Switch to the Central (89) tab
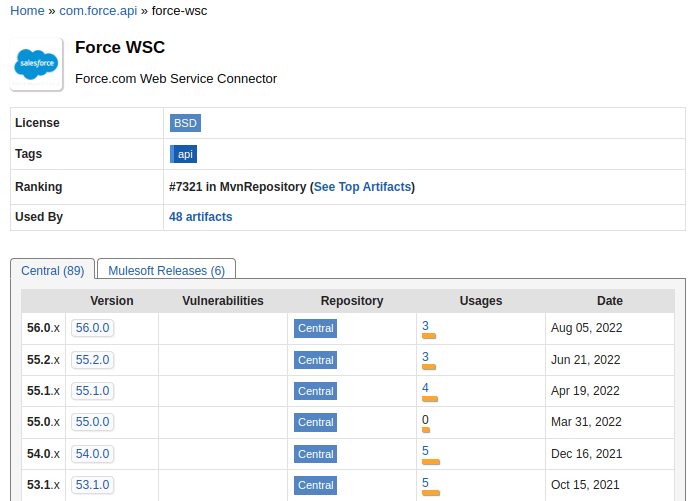 click(x=52, y=271)
